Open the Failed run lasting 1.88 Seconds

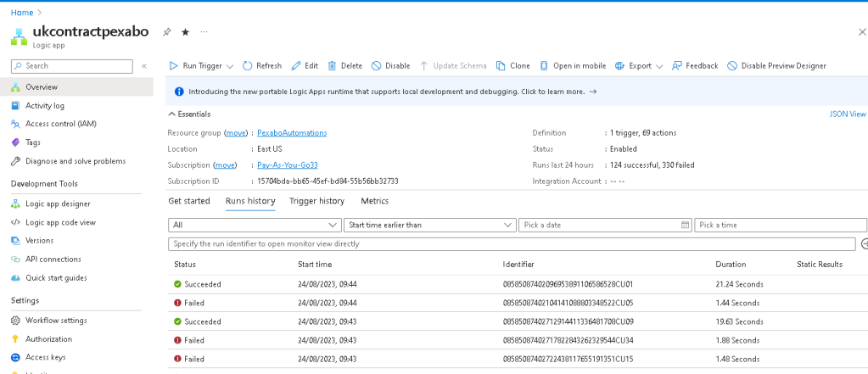coord(517,340)
